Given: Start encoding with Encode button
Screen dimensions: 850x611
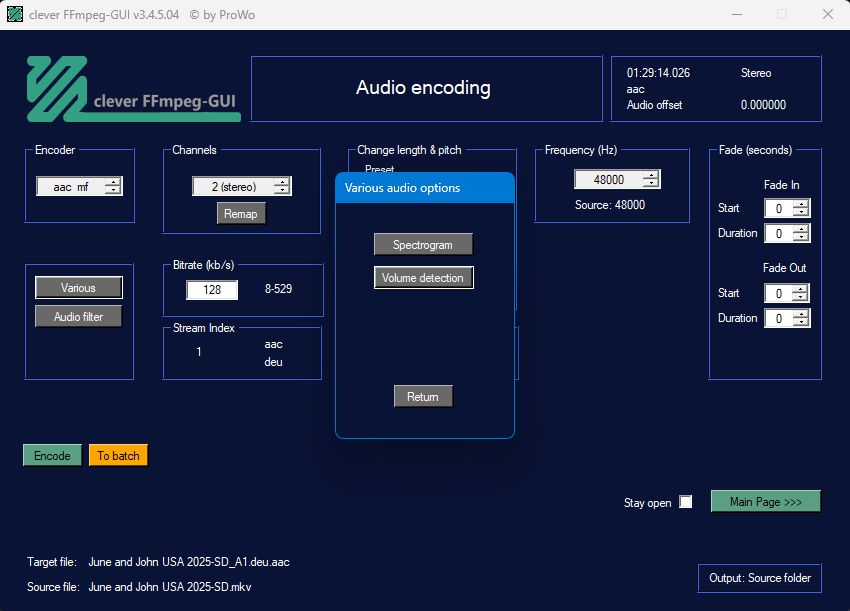Looking at the screenshot, I should 52,455.
